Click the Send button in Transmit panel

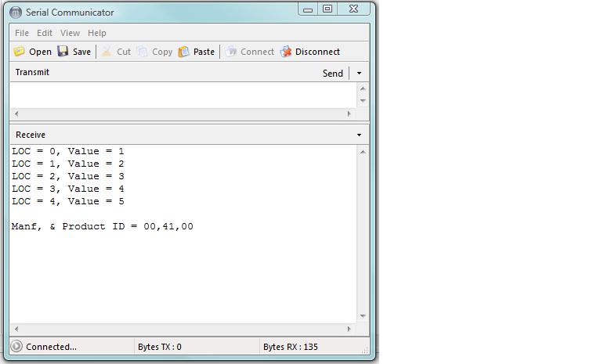333,73
